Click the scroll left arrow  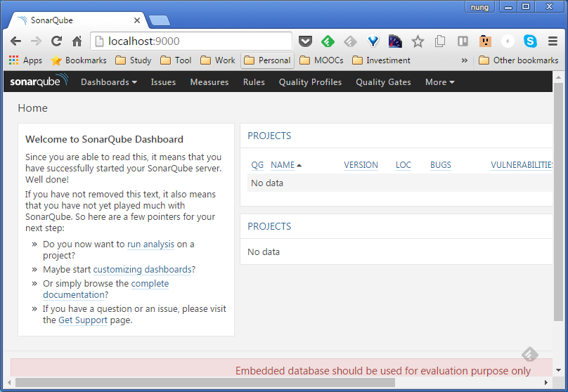point(9,382)
